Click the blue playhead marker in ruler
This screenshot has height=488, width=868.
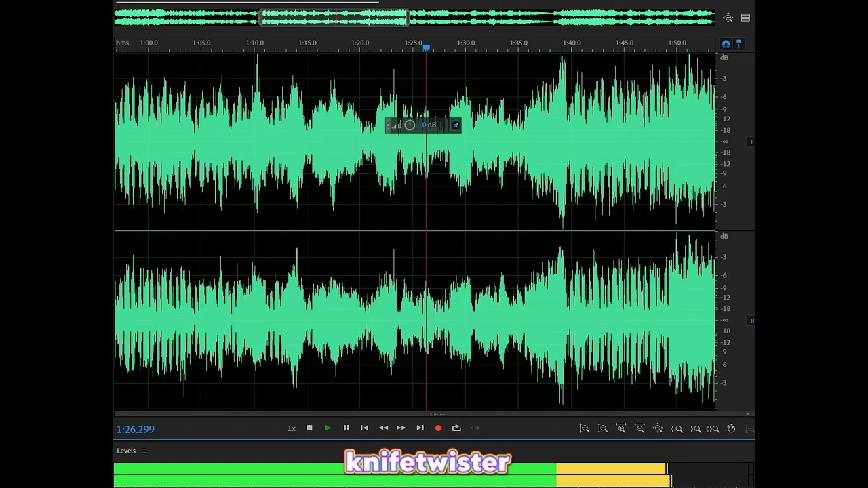tap(426, 47)
